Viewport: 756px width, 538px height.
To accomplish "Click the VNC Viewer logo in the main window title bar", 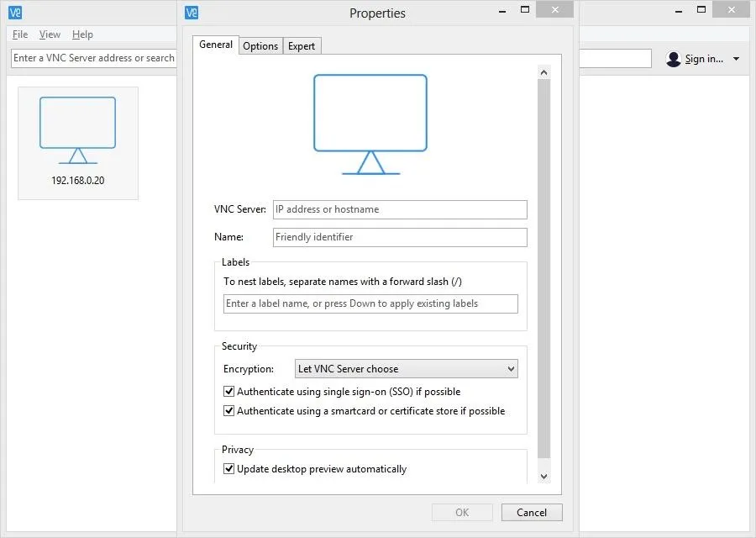I will 15,13.
